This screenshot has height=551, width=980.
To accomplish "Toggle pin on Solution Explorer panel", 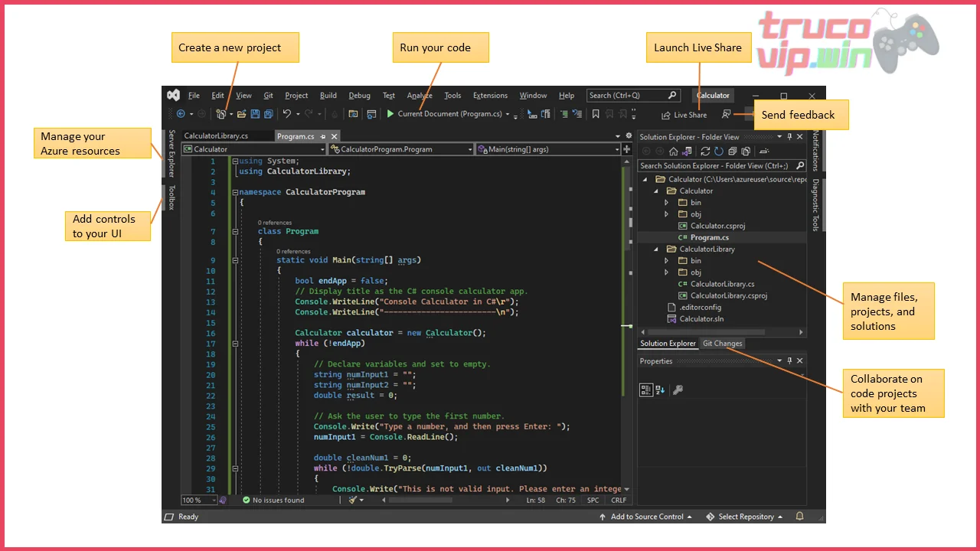I will (789, 137).
